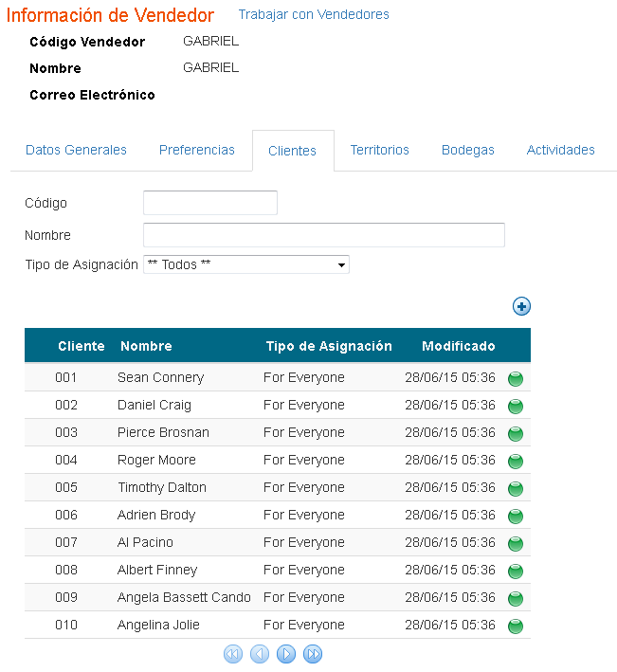The width and height of the screenshot is (617, 672).
Task: Click green status icon for Sean Connery
Action: click(516, 379)
